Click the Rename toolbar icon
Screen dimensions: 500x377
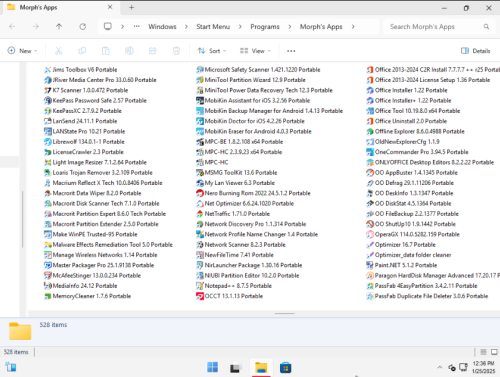[129, 51]
